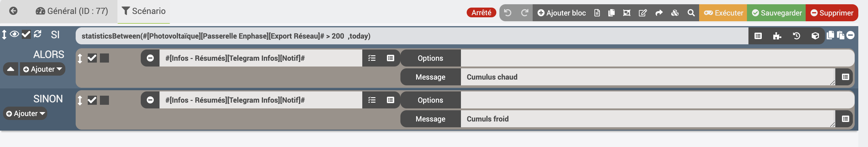Image resolution: width=868 pixels, height=147 pixels.
Task: Click the green Sauvegarder button
Action: (776, 13)
